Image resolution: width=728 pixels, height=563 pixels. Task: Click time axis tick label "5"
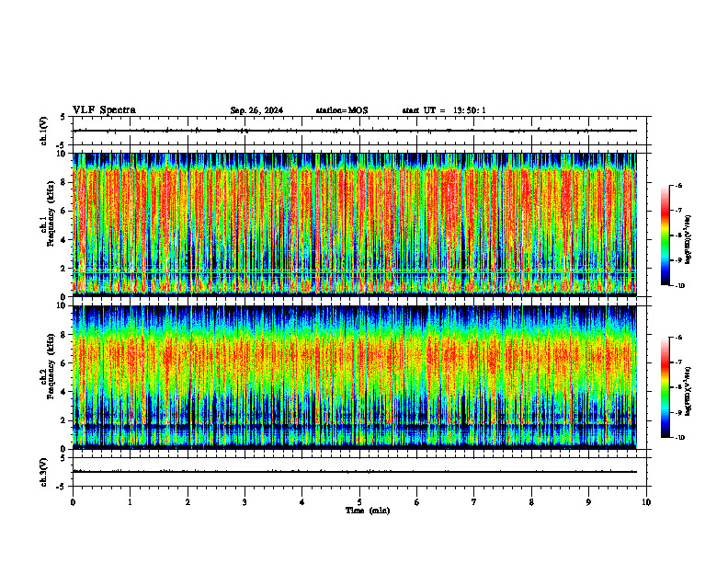pyautogui.click(x=359, y=502)
